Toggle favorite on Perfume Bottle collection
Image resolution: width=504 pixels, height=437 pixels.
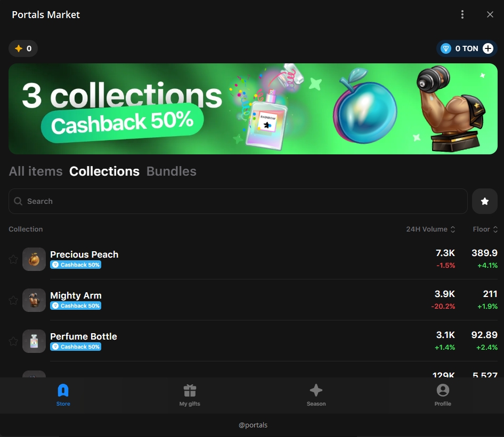coord(13,341)
